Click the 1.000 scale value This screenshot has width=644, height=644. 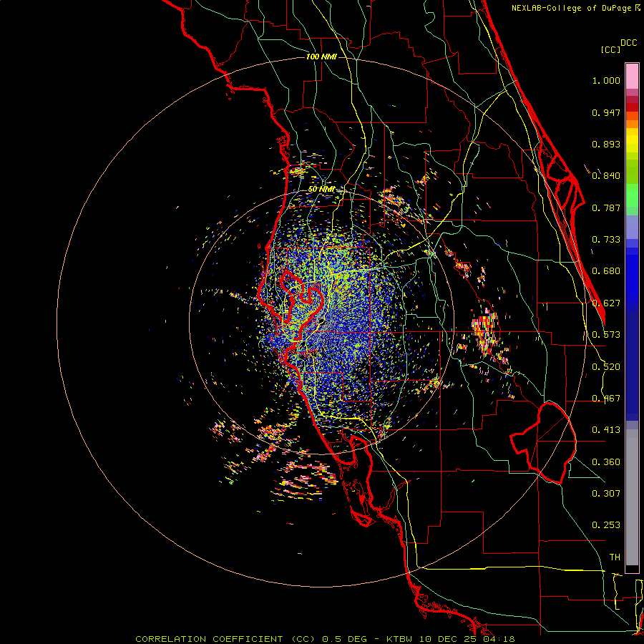point(606,80)
